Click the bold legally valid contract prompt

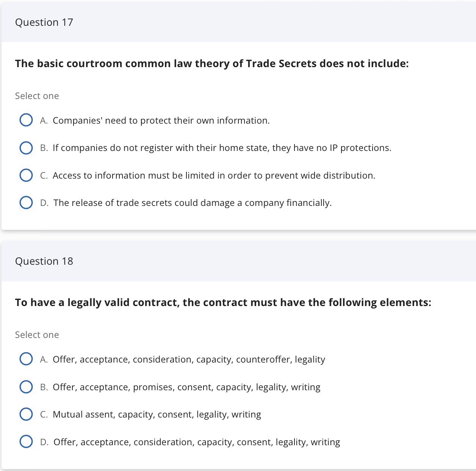(x=223, y=302)
